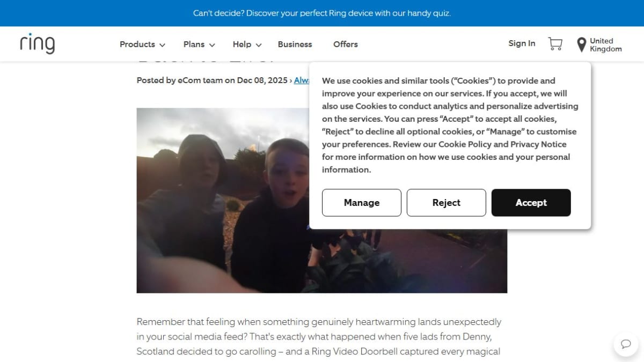This screenshot has height=362, width=644.
Task: Expand the Plans dropdown chevron
Action: pyautogui.click(x=212, y=45)
